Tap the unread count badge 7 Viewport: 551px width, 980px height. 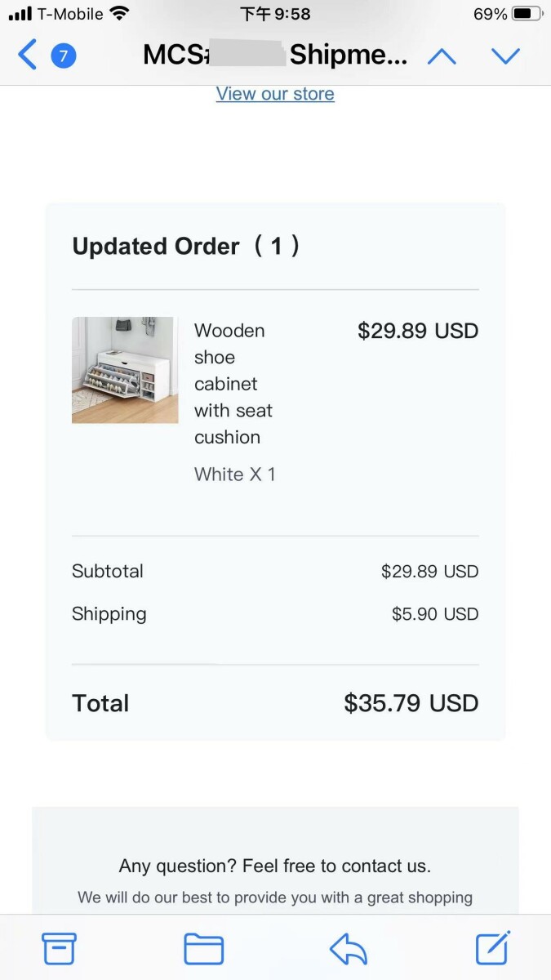click(64, 56)
